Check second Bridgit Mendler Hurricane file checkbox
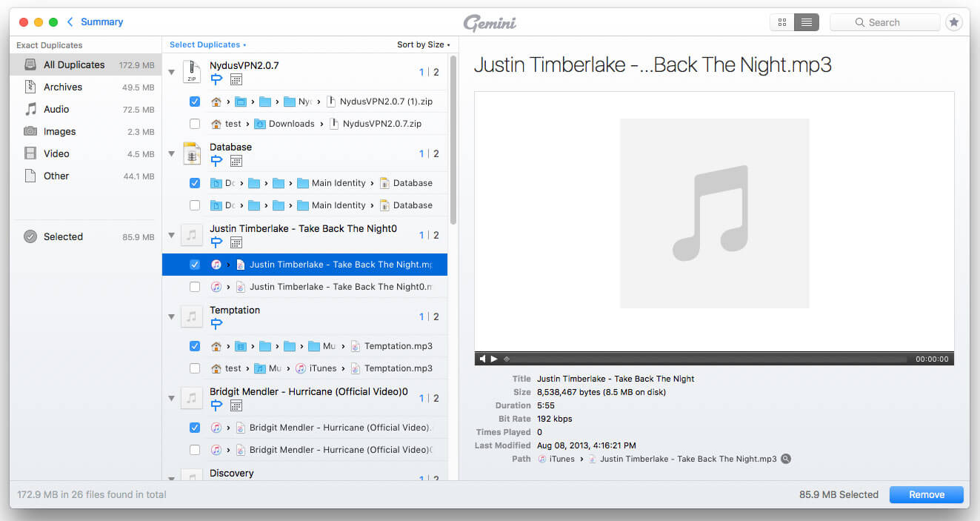Image resolution: width=980 pixels, height=521 pixels. pos(195,450)
